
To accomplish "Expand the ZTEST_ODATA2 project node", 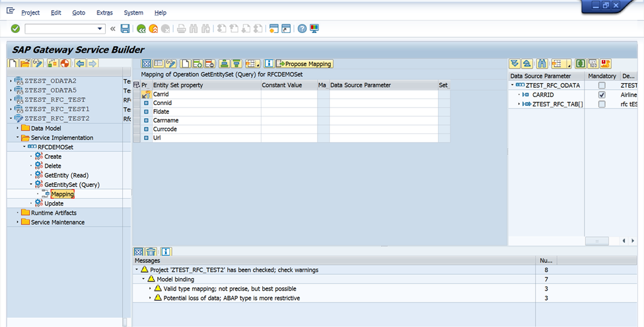I will (x=11, y=81).
